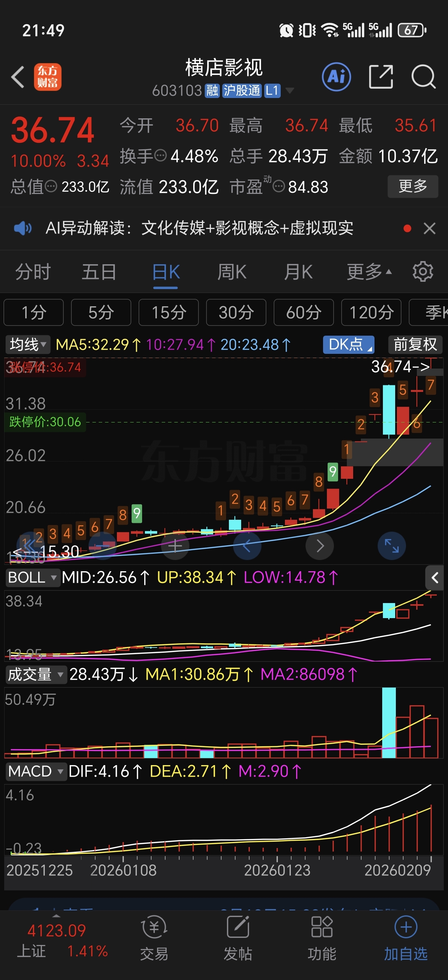This screenshot has height=980, width=448.
Task: Toggle 前复权 price adjustment
Action: [415, 344]
